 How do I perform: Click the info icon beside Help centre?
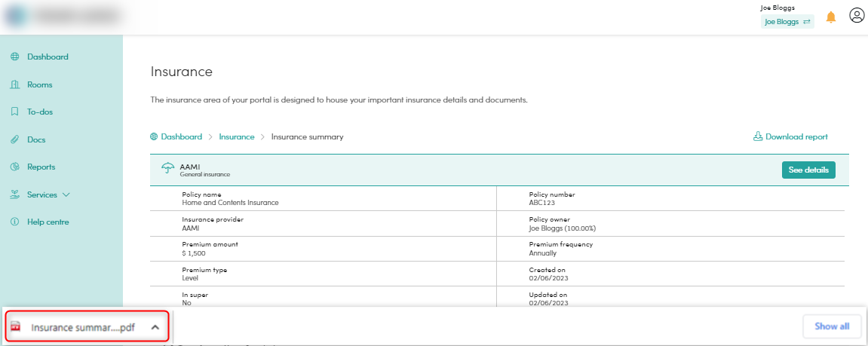15,222
